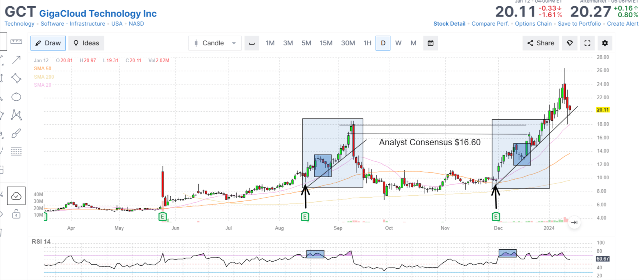Select the ruler measure tool
Screen dimensions: 644x280
[16, 41]
